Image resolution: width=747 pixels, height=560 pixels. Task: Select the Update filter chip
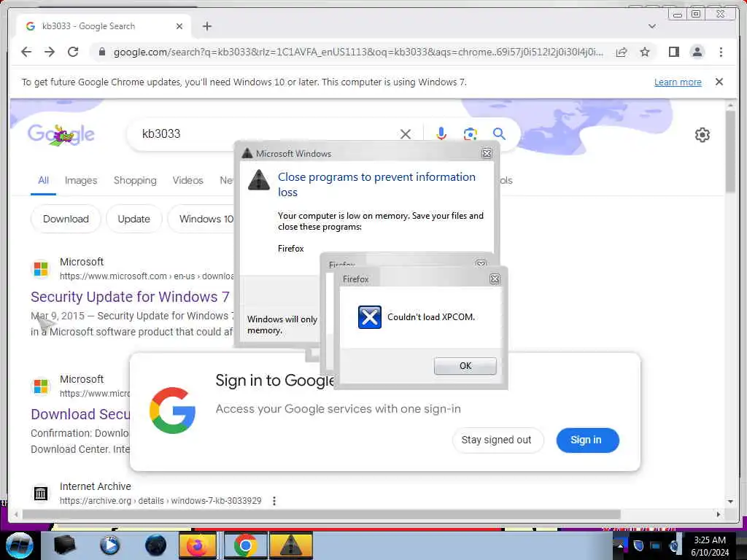click(134, 219)
